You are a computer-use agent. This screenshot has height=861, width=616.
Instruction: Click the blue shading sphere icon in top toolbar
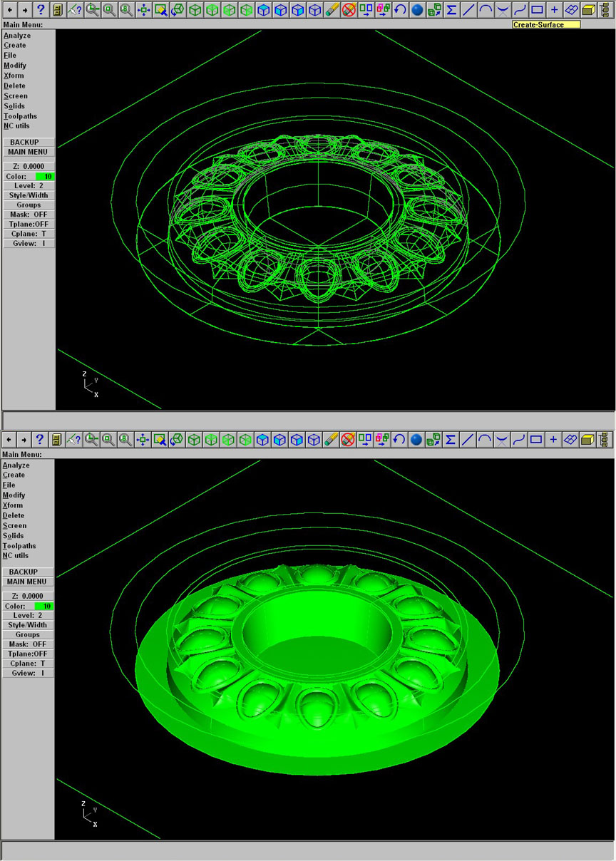point(417,10)
